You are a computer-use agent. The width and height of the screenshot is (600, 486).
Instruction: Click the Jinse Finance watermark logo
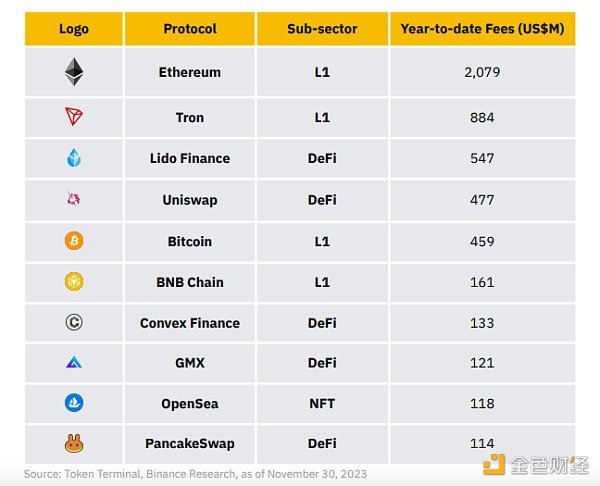(x=536, y=465)
